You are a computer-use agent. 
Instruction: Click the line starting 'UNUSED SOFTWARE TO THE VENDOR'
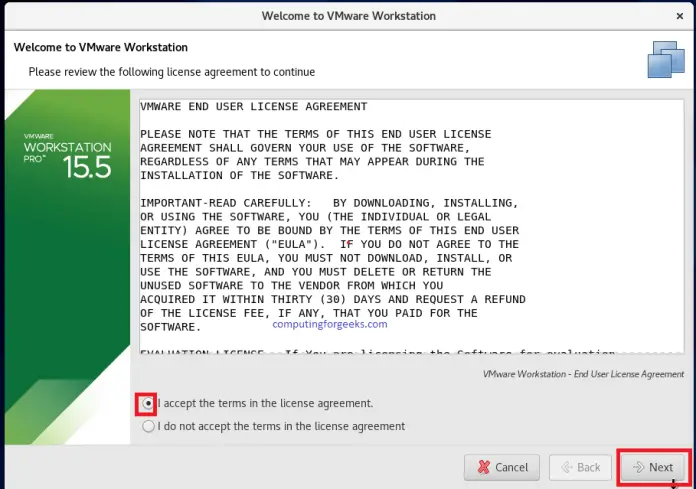pyautogui.click(x=292, y=285)
